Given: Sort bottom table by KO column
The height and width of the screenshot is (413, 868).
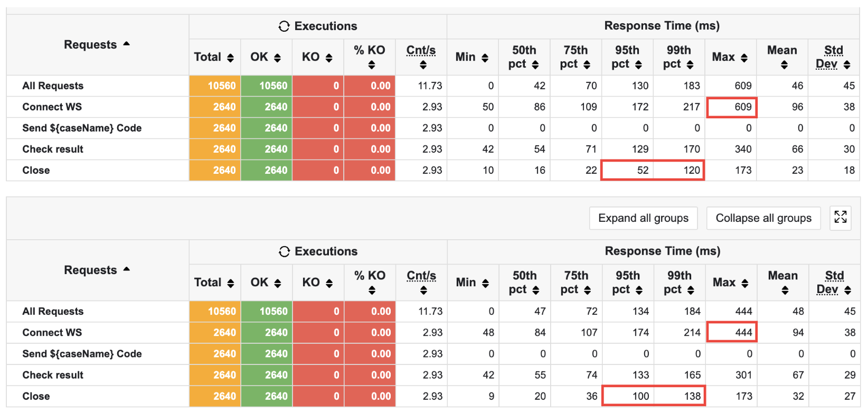Looking at the screenshot, I should point(329,284).
